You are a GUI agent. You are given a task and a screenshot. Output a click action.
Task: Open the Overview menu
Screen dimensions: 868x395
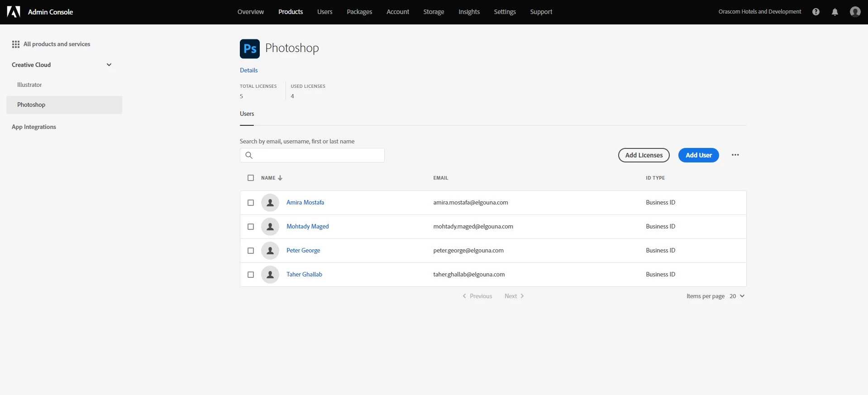[251, 12]
